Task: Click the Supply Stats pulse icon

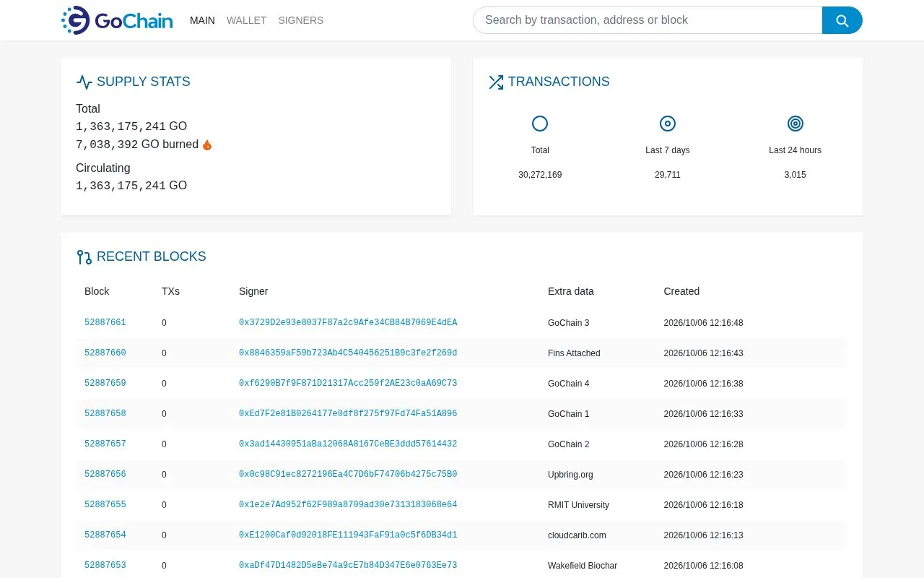Action: coord(84,82)
